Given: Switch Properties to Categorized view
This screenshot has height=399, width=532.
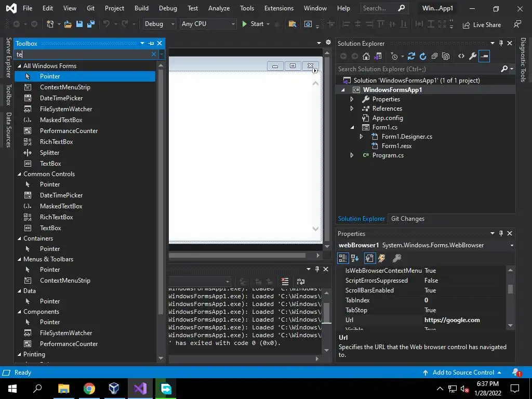Looking at the screenshot, I should tap(343, 258).
